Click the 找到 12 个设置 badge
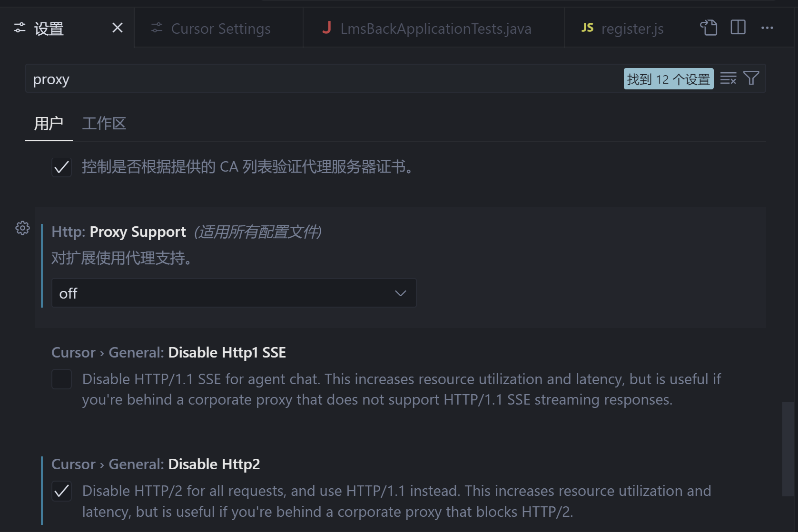The image size is (798, 532). pyautogui.click(x=668, y=79)
